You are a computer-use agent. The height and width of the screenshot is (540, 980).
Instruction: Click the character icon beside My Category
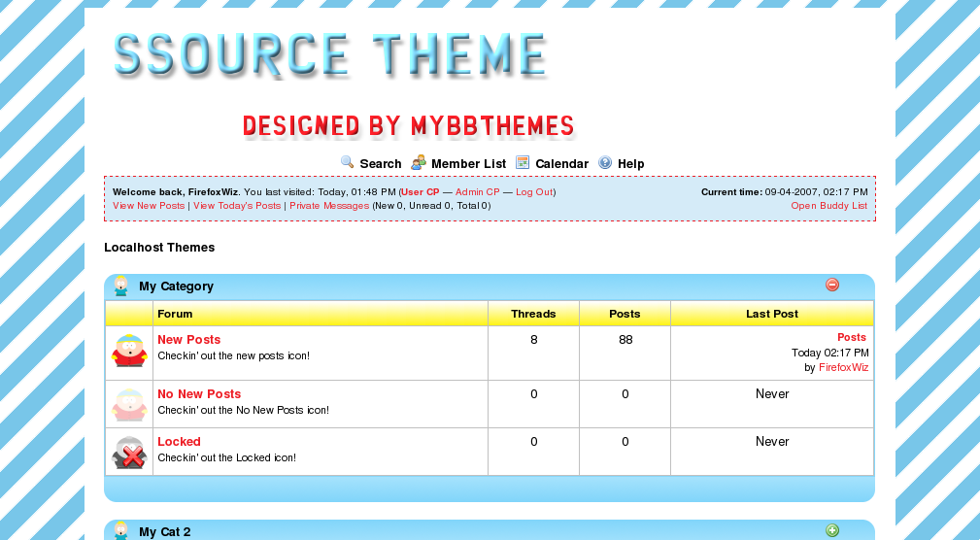point(121,286)
